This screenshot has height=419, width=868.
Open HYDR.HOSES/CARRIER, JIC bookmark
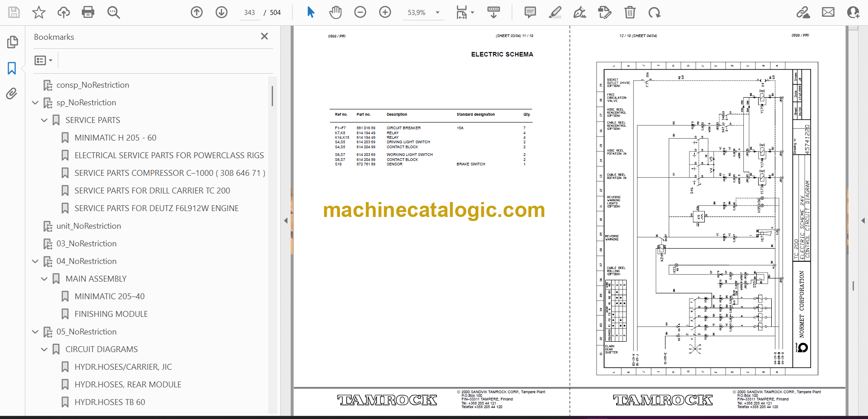(123, 367)
